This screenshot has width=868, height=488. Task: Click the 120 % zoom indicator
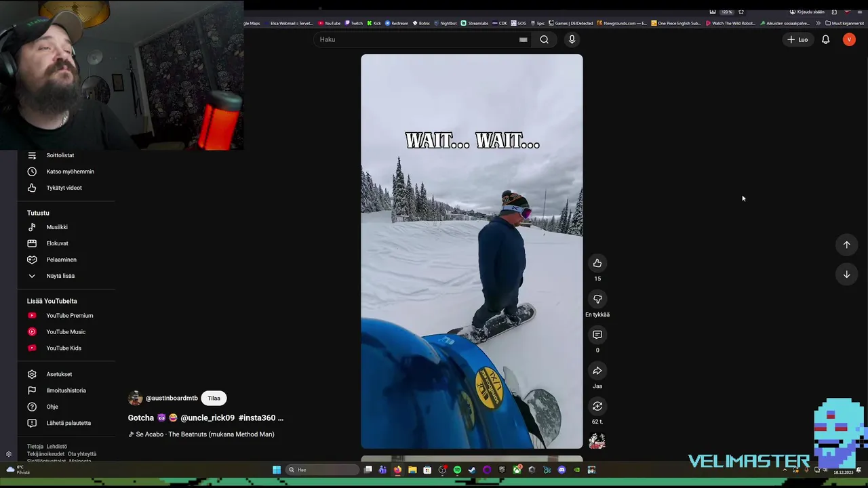pyautogui.click(x=726, y=12)
